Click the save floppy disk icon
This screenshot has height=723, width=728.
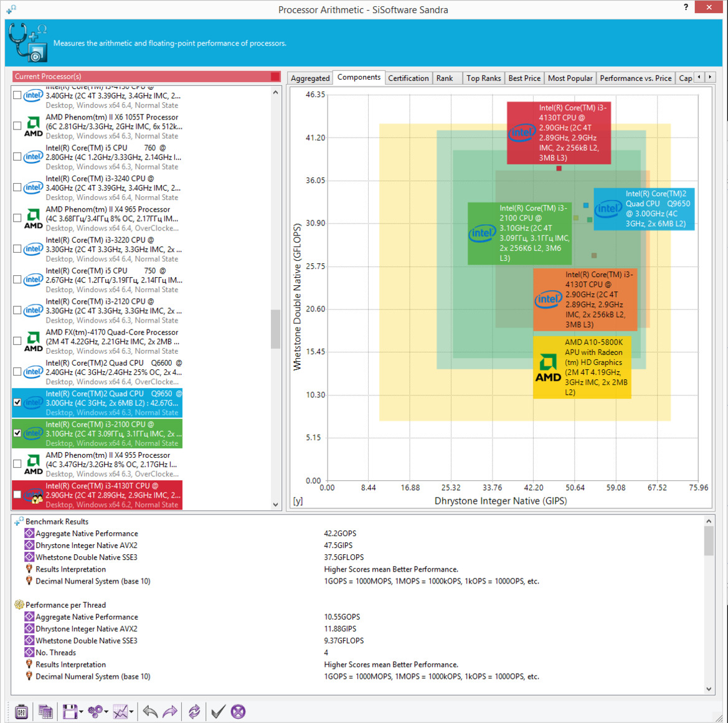[70, 711]
